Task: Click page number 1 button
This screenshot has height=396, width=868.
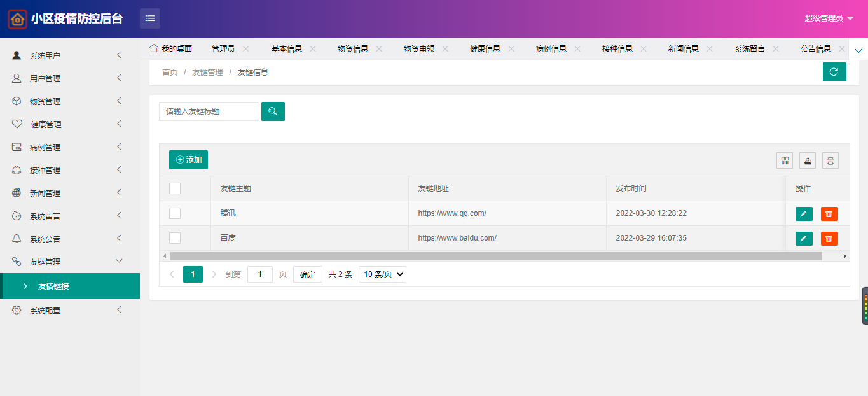Action: (193, 274)
